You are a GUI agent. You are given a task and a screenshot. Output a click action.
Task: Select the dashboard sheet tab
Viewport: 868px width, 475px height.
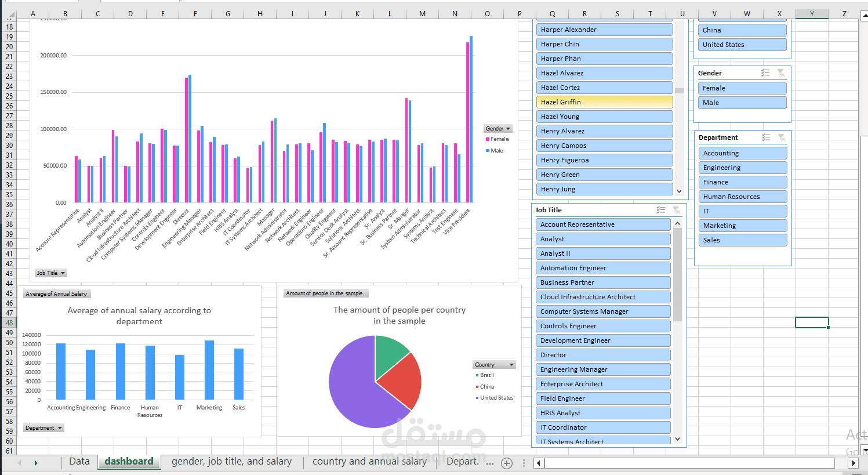pyautogui.click(x=129, y=462)
